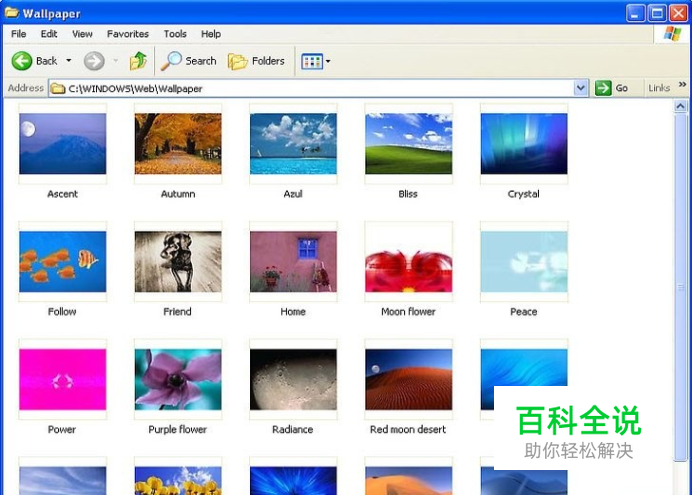692x495 pixels.
Task: Select the Purple flower wallpaper thumbnail
Action: [178, 379]
